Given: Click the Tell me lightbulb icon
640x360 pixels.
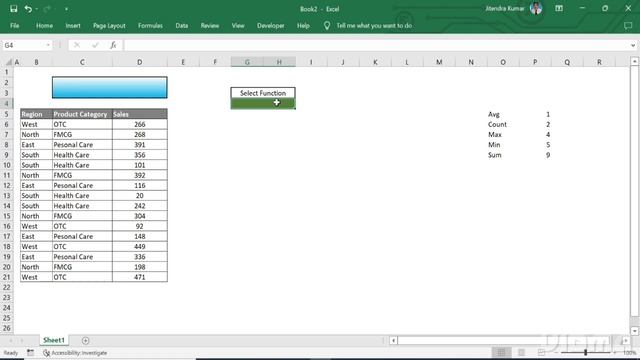Looking at the screenshot, I should point(327,25).
